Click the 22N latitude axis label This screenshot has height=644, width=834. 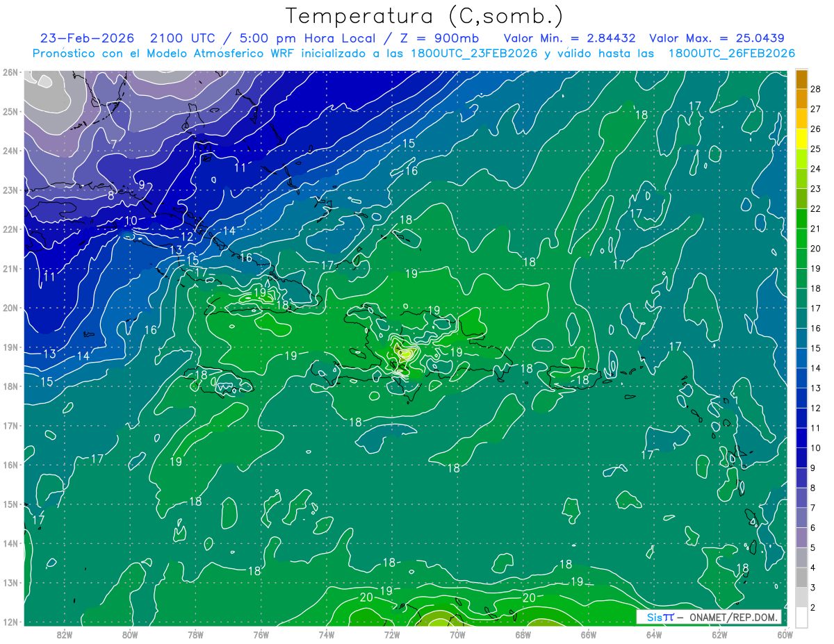click(x=10, y=229)
